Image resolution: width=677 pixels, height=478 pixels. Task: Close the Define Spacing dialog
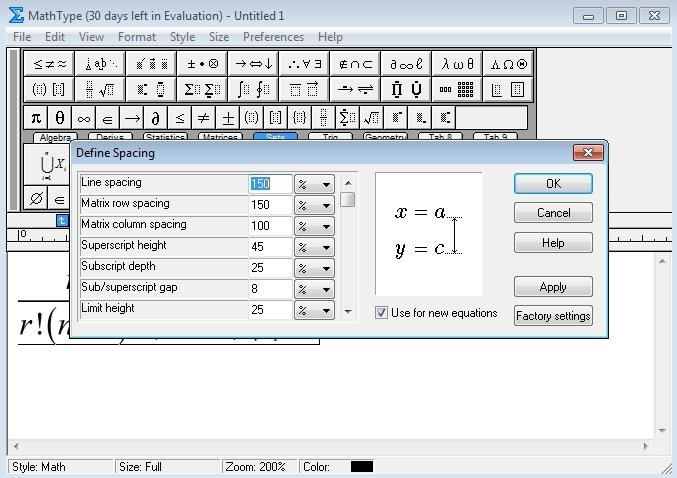(x=588, y=152)
